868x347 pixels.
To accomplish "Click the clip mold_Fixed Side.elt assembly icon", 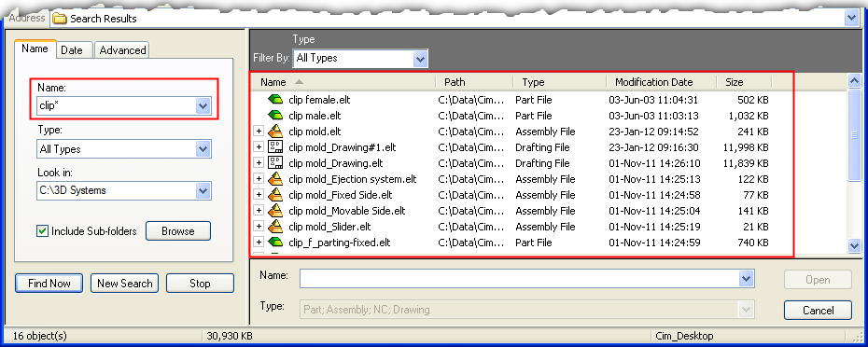I will (275, 195).
